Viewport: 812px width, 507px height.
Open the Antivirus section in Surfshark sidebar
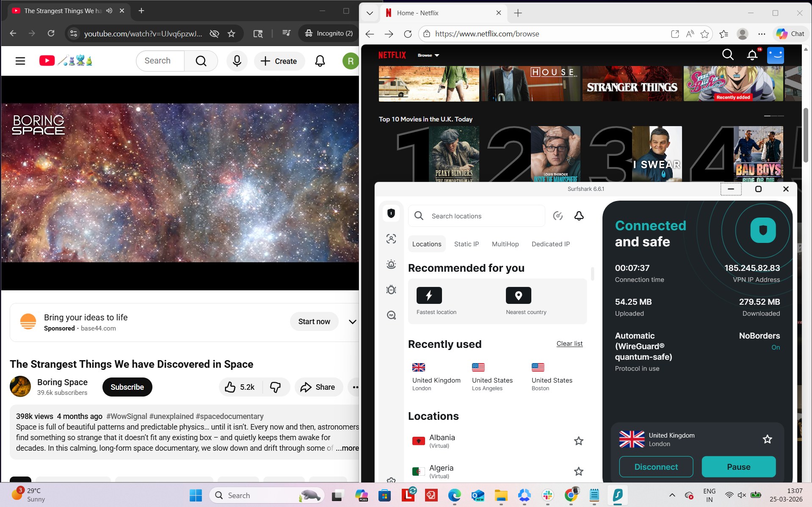391,289
